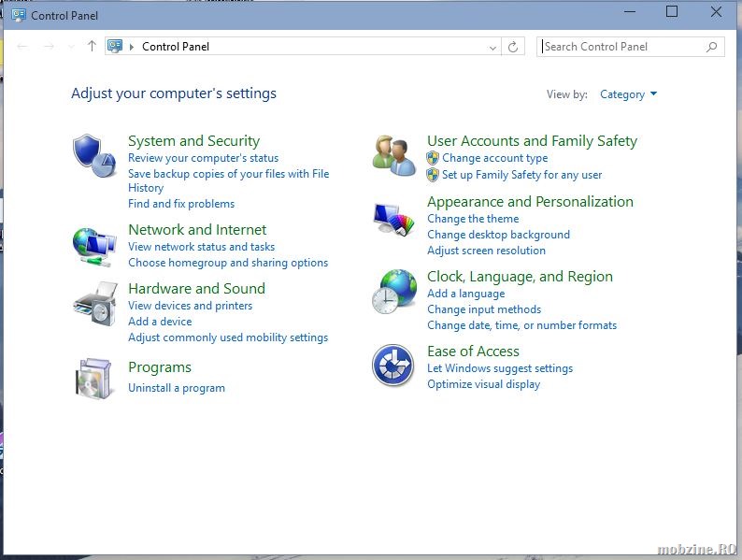Click the Forward arrow navigation icon
This screenshot has width=742, height=560.
click(x=49, y=47)
